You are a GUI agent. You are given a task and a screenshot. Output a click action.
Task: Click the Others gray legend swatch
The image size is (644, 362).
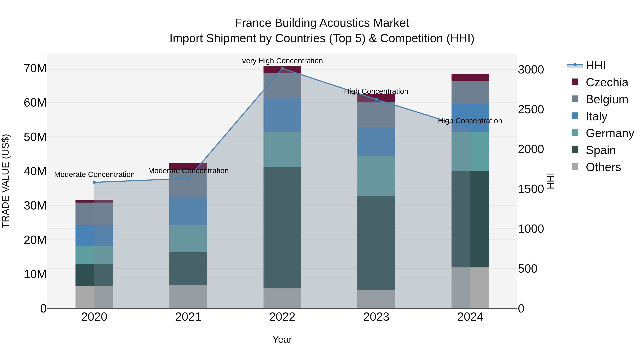(575, 166)
